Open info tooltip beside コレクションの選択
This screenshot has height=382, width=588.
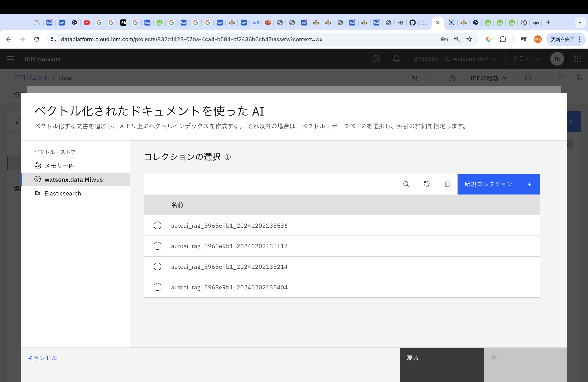coord(227,157)
